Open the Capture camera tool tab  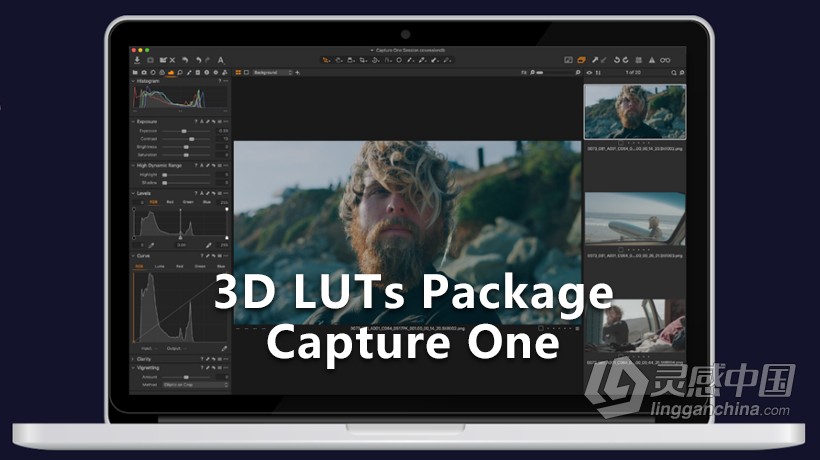pos(144,73)
